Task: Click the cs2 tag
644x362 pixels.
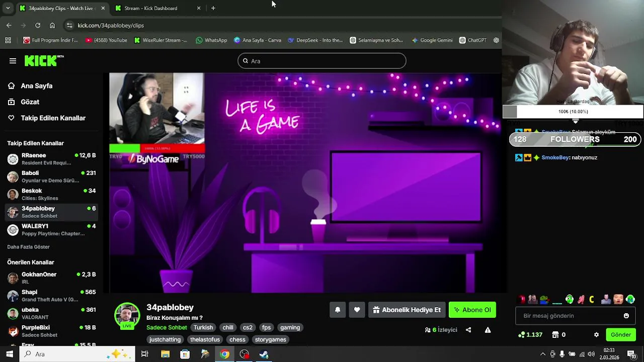Action: [248, 327]
